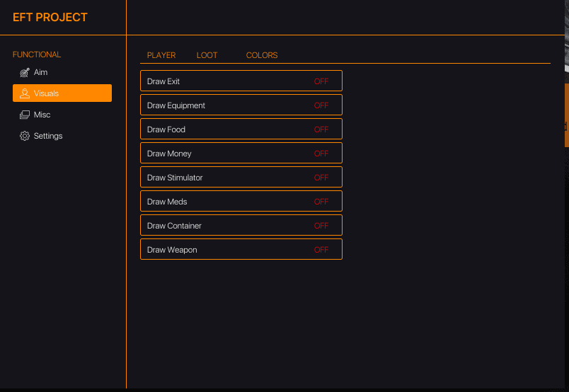Click the crosshair icon beside Aim
This screenshot has width=569, height=392.
tap(25, 72)
